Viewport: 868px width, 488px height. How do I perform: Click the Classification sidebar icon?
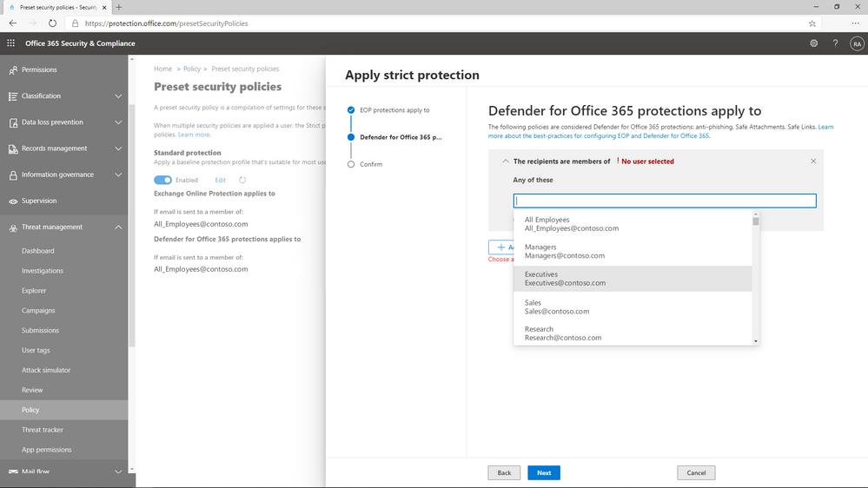pos(13,96)
